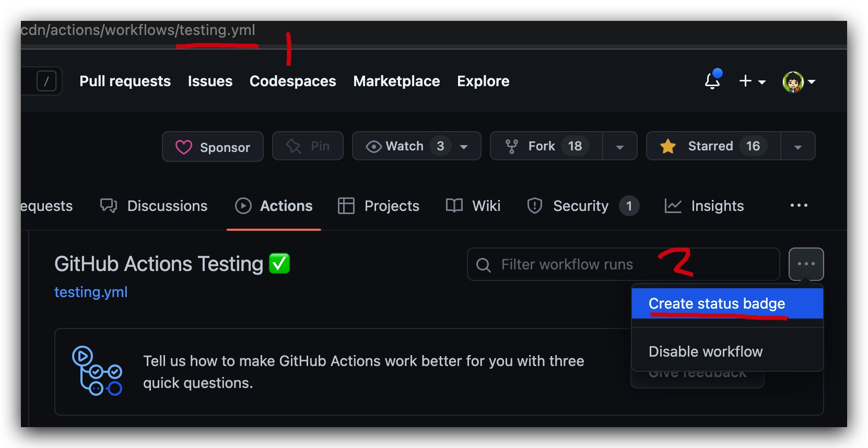Open Explore in the top navigation

pos(483,81)
